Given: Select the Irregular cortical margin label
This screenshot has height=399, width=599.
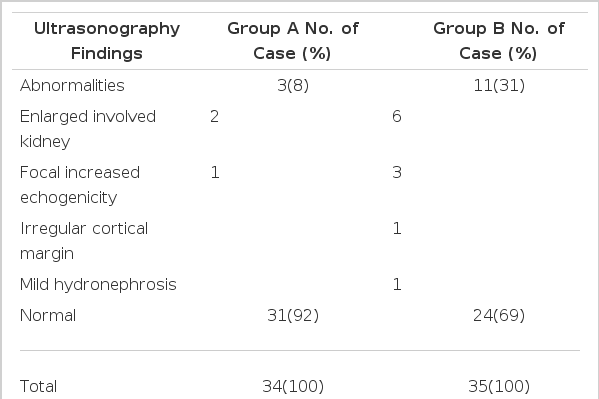Looking at the screenshot, I should 84,241.
